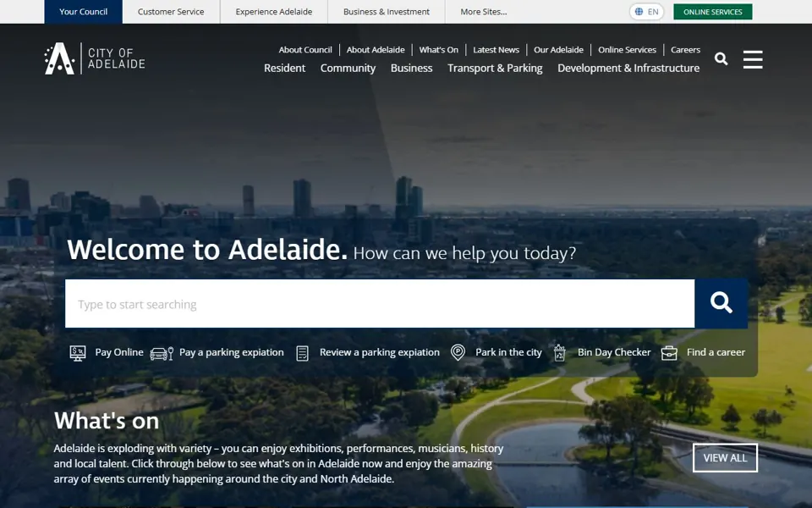Viewport: 812px width, 508px height.
Task: Open the What's On header link
Action: [439, 50]
